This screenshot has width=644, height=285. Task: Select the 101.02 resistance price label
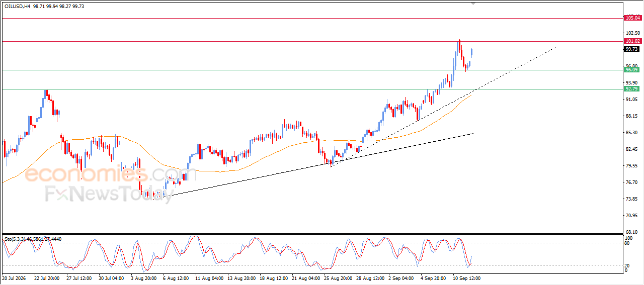(x=632, y=41)
